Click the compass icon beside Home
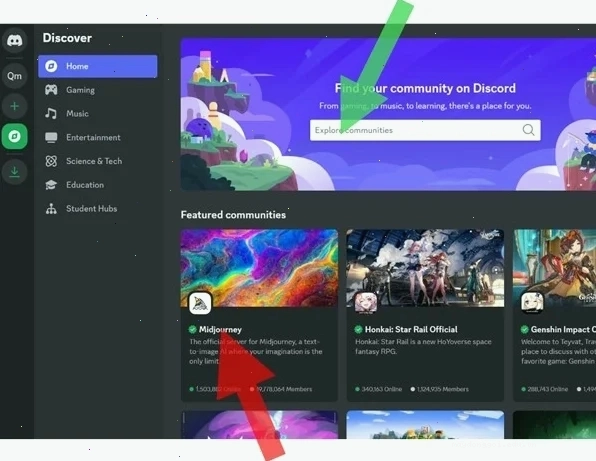 tap(51, 66)
